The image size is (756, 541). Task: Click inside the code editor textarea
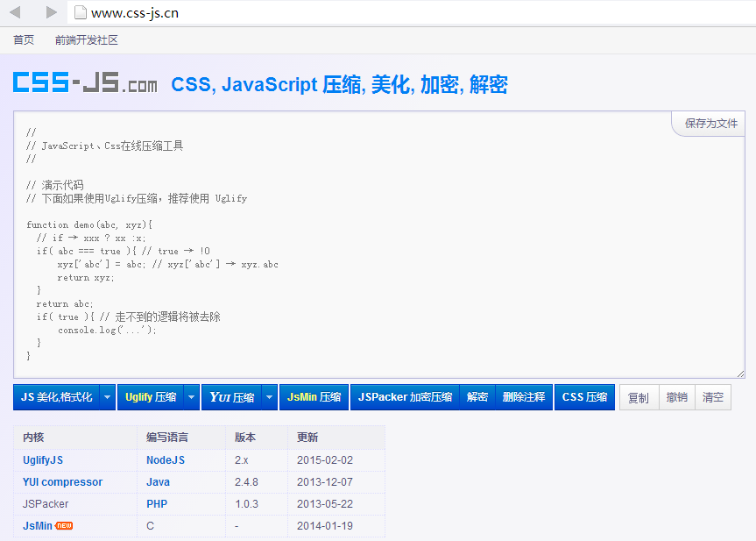coord(379,245)
